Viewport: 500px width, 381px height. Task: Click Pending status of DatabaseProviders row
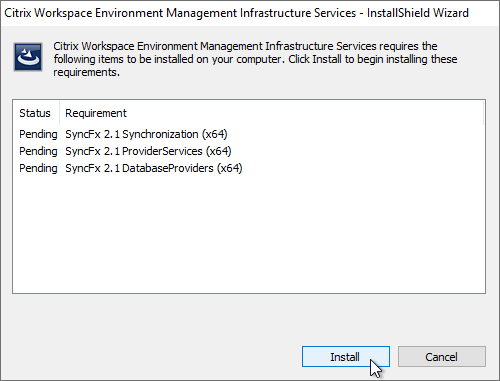point(38,168)
